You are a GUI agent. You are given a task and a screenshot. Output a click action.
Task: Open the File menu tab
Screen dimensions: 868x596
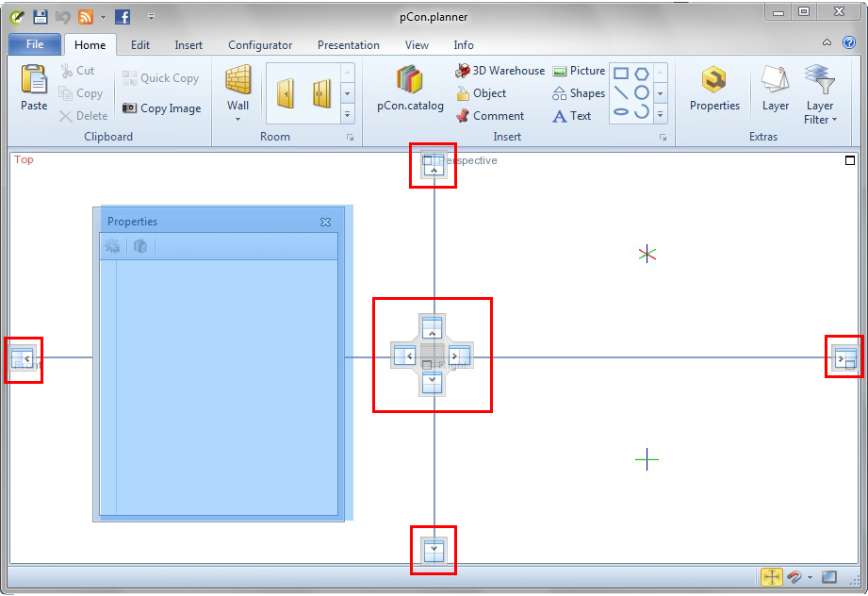click(35, 44)
